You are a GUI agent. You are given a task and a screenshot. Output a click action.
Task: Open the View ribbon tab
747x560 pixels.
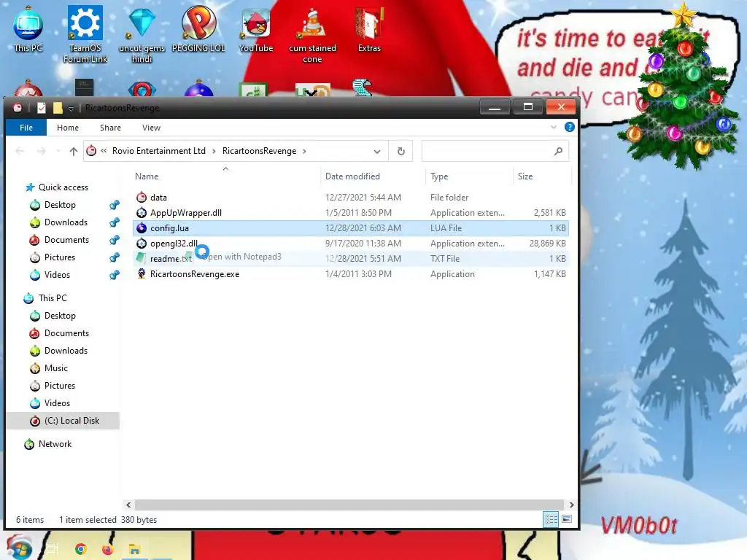[x=151, y=128]
